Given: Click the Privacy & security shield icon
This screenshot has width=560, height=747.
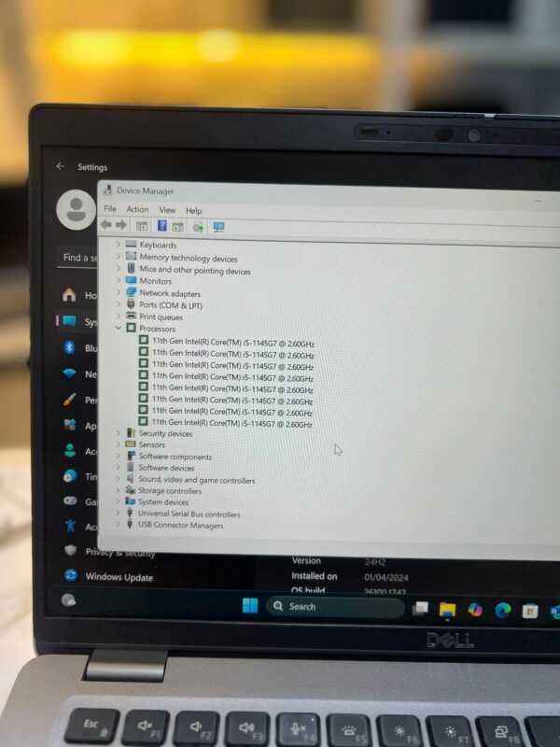Looking at the screenshot, I should coord(71,550).
